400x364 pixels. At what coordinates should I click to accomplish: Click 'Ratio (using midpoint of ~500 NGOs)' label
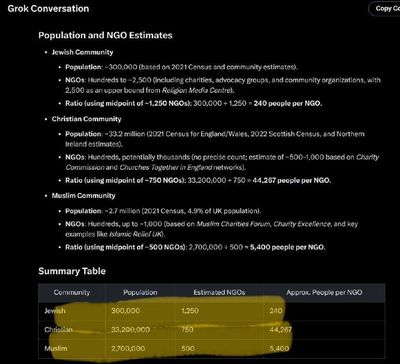pyautogui.click(x=126, y=247)
